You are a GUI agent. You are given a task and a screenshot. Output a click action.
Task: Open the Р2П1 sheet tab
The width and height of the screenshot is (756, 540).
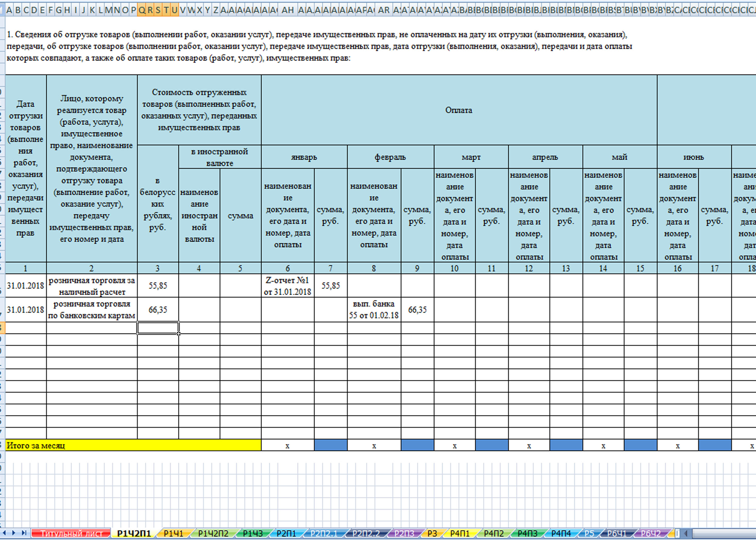point(286,533)
